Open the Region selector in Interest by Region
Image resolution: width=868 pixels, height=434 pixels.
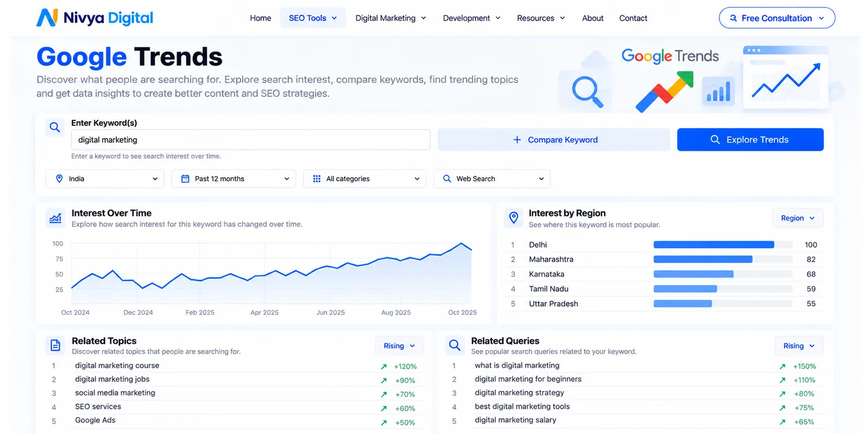coord(797,218)
